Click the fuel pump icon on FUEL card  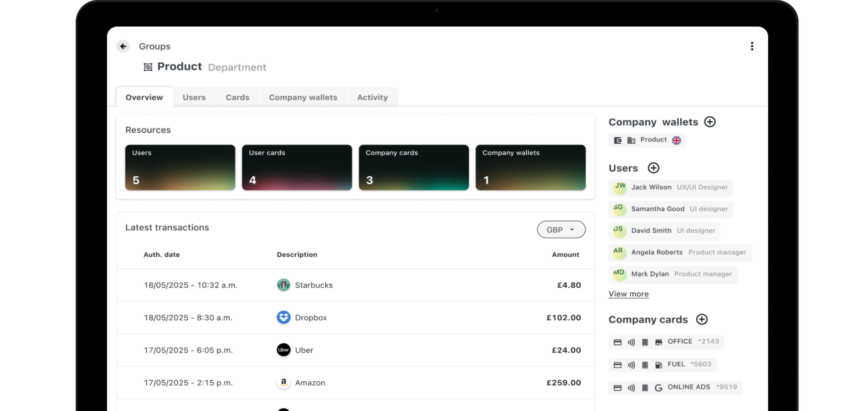click(x=658, y=365)
